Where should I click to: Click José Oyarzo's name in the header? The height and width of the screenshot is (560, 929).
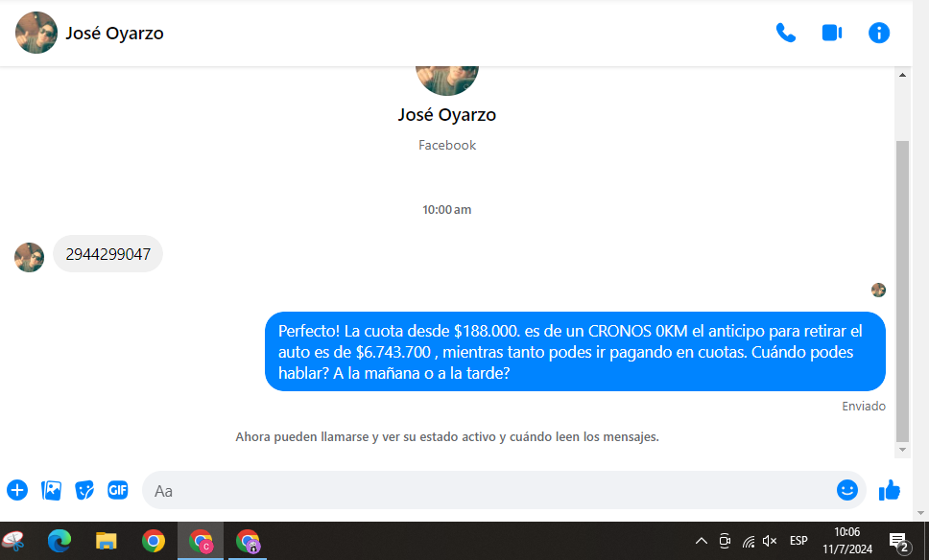[x=114, y=34]
